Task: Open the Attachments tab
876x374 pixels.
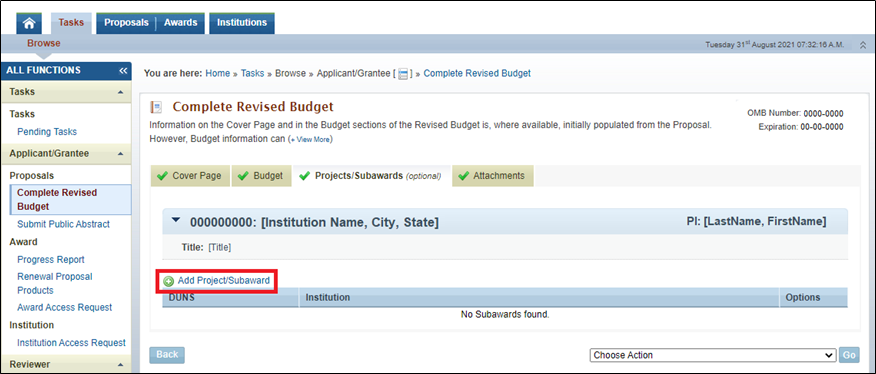Action: [x=493, y=176]
